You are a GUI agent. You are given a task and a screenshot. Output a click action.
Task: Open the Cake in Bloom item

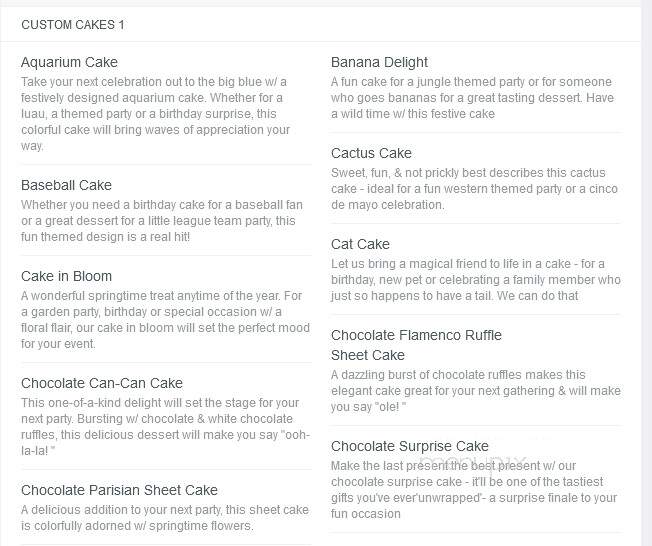coord(67,276)
